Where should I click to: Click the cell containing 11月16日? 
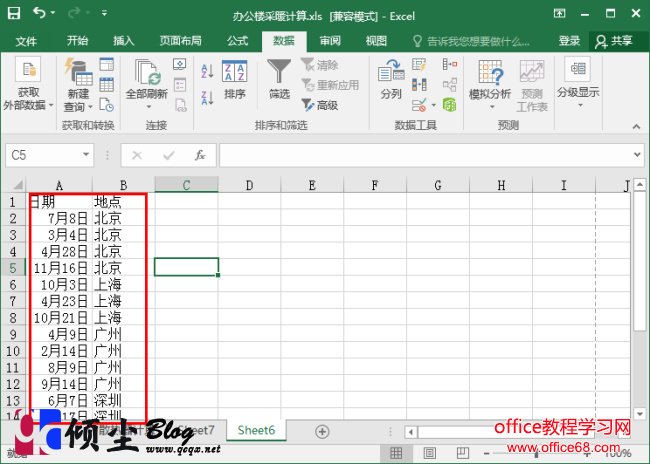61,268
